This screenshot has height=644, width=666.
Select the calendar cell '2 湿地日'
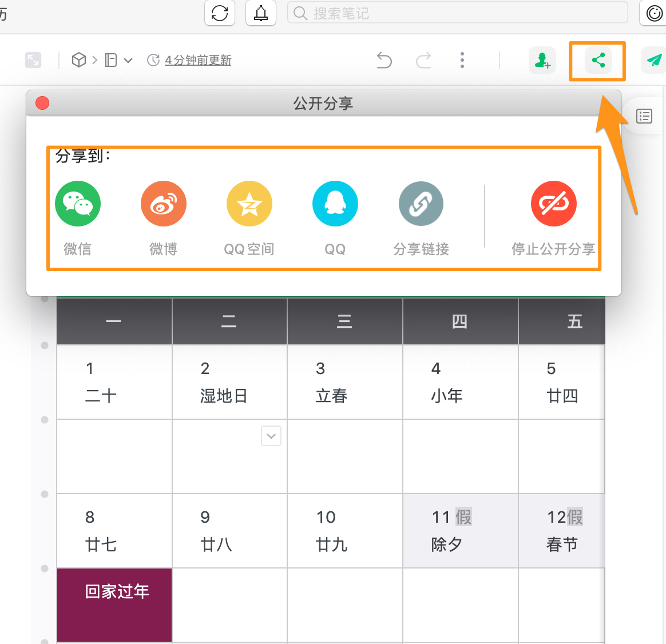[230, 382]
